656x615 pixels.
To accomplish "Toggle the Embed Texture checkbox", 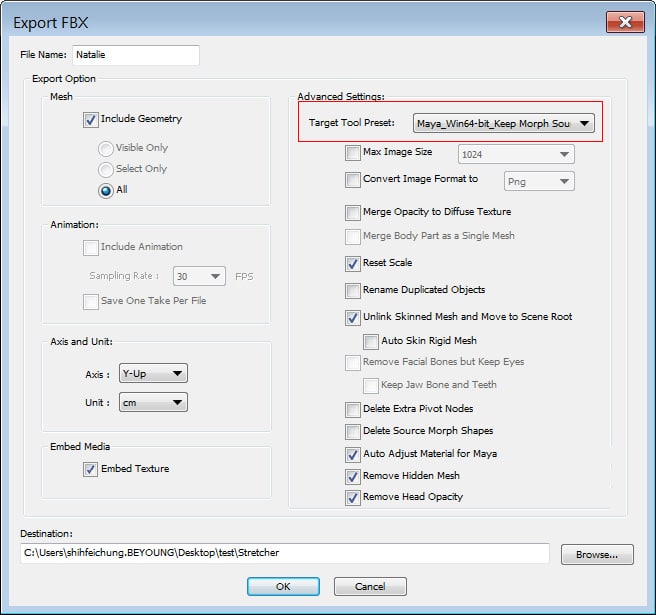I will click(x=90, y=469).
